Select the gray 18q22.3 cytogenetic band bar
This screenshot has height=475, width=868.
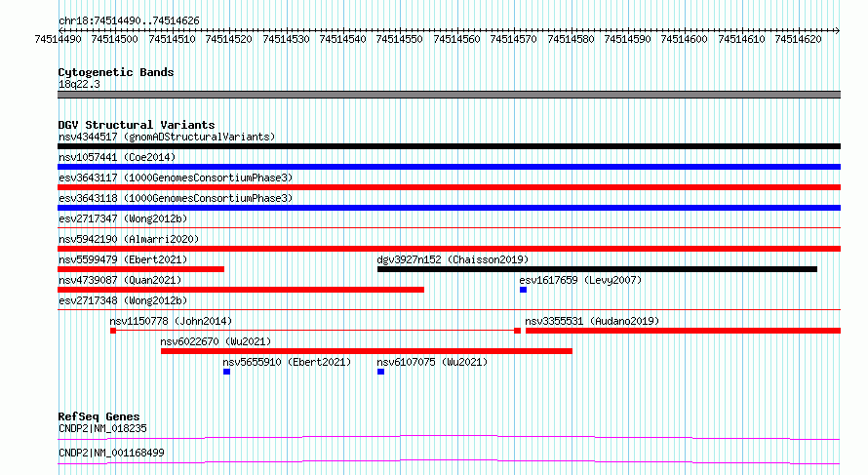click(449, 95)
